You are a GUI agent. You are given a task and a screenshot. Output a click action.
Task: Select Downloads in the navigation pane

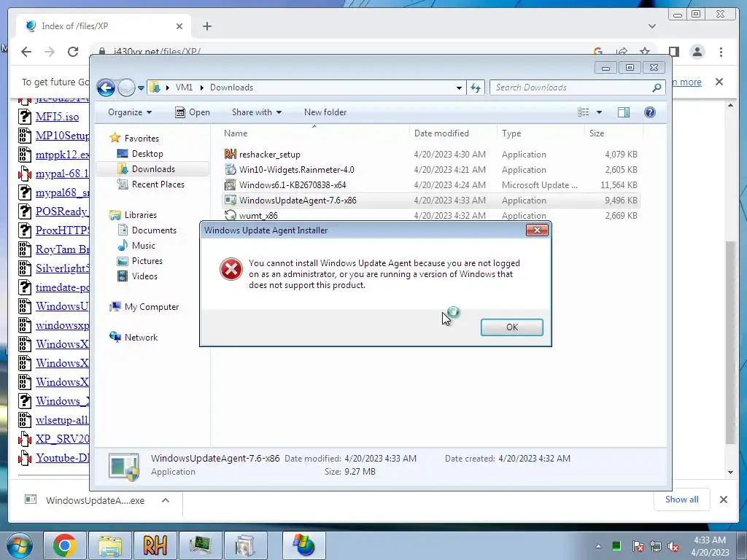coord(153,169)
